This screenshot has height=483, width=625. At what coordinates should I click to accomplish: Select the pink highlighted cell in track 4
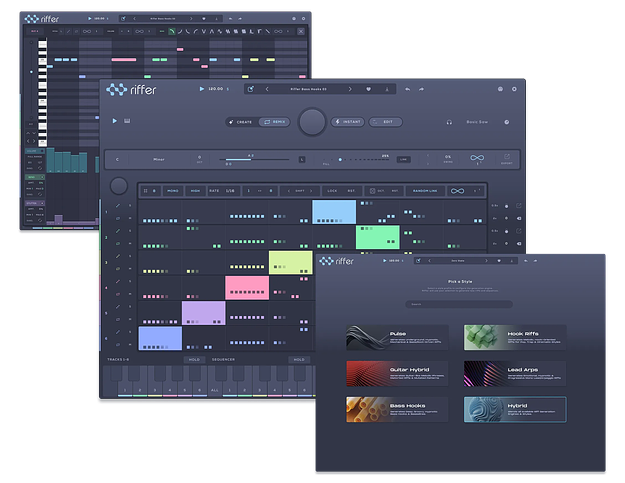click(x=247, y=288)
